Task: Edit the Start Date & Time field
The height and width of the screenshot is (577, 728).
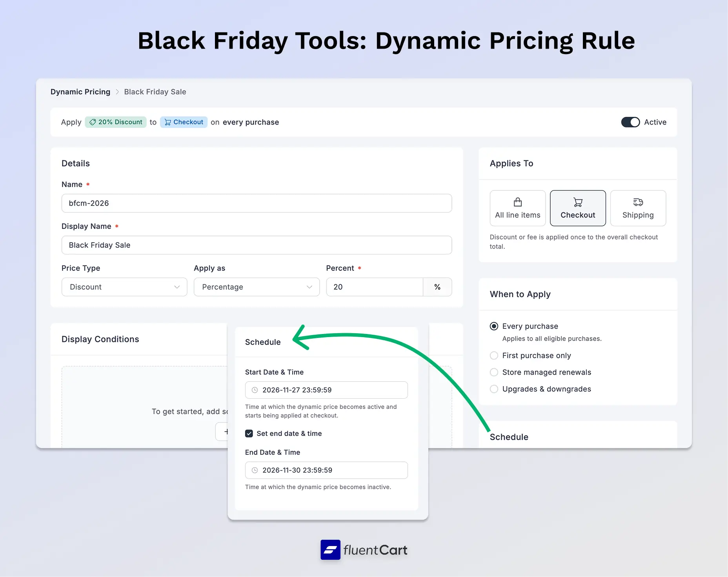Action: tap(326, 390)
